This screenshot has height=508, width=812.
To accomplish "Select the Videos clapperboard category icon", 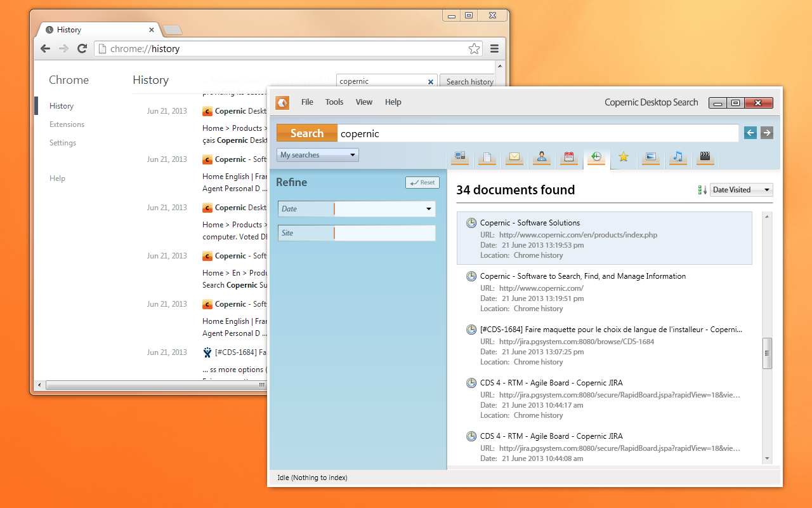I will tap(705, 157).
